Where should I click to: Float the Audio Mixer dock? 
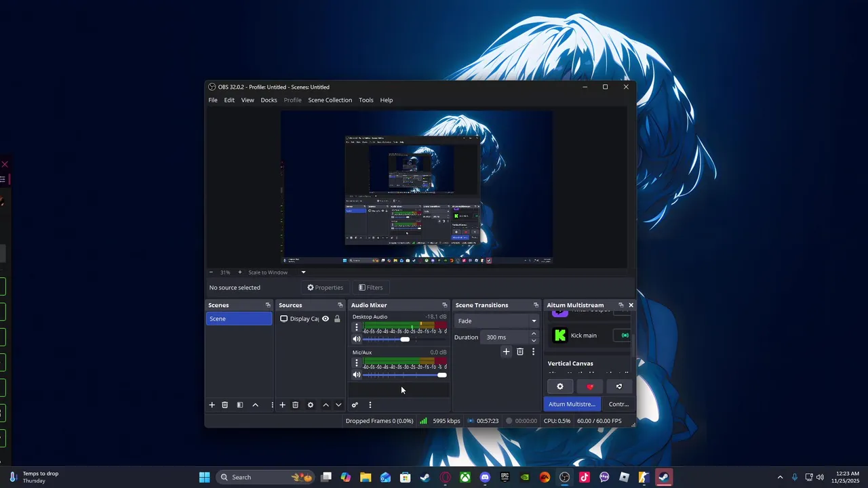pos(445,305)
